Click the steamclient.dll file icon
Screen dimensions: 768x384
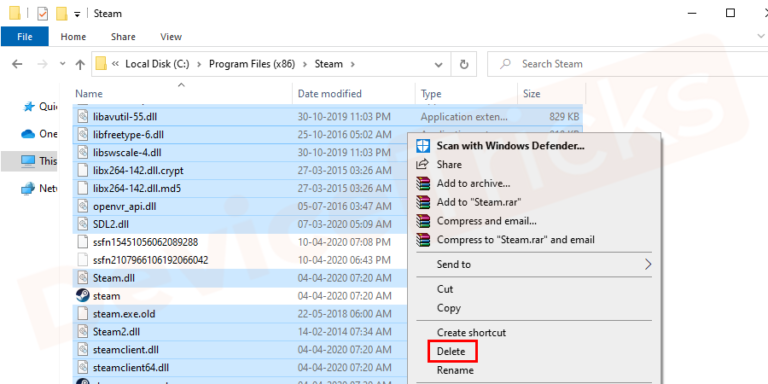point(83,350)
